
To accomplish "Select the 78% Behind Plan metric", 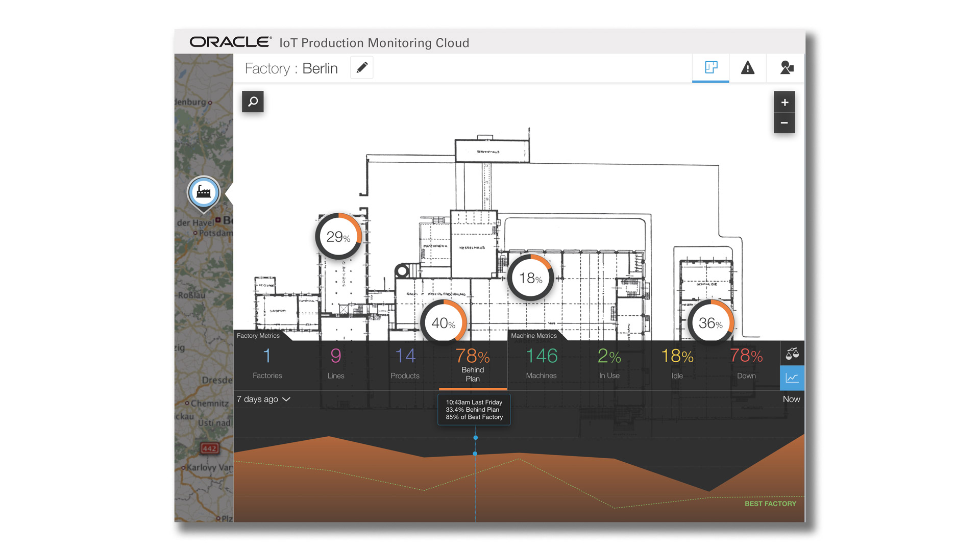I will 473,364.
